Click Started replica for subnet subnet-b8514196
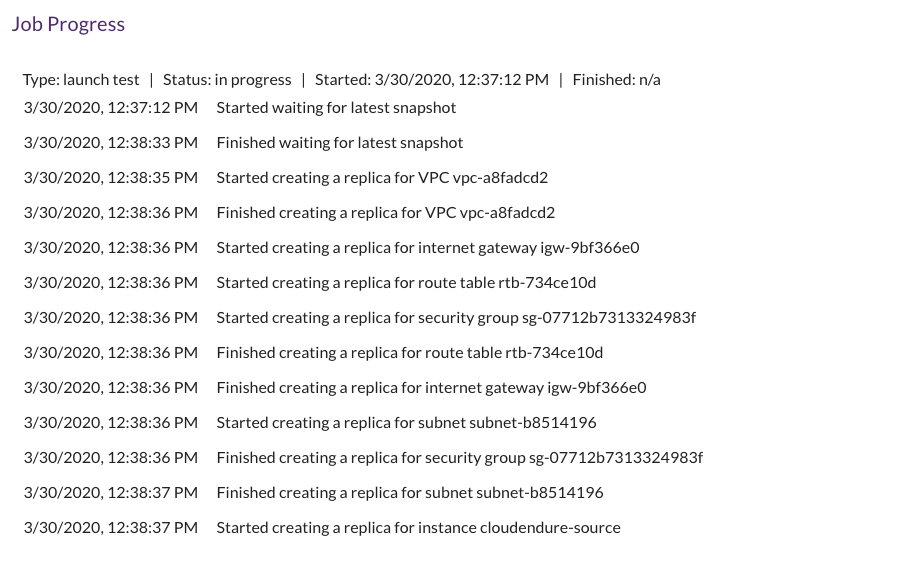 point(406,423)
